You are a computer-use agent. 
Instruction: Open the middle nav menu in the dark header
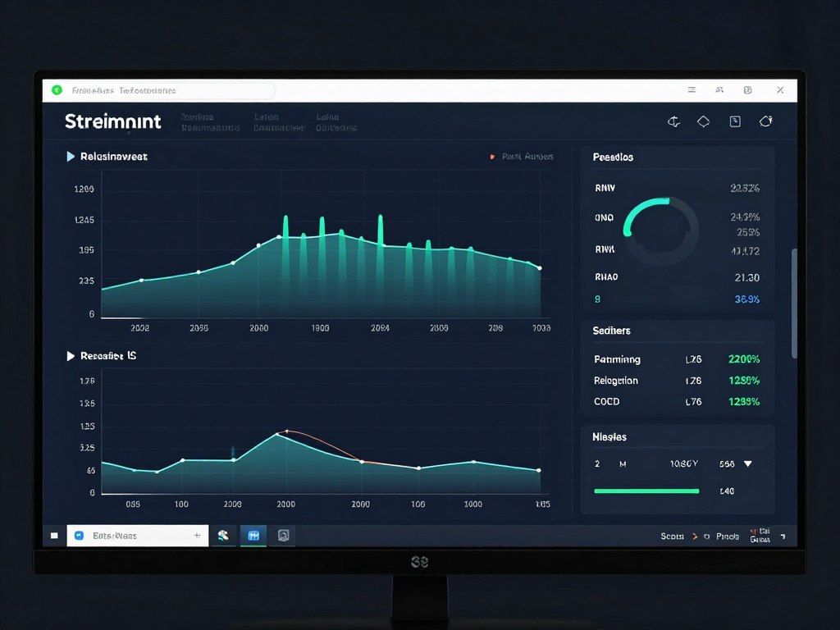[x=279, y=122]
